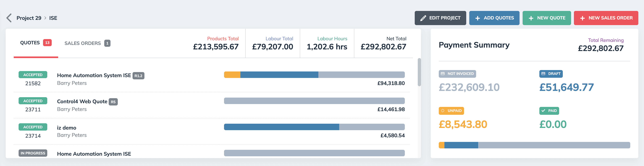Image resolution: width=644 pixels, height=166 pixels.
Task: Open the Home Automation System ISE quote
Action: (94, 75)
